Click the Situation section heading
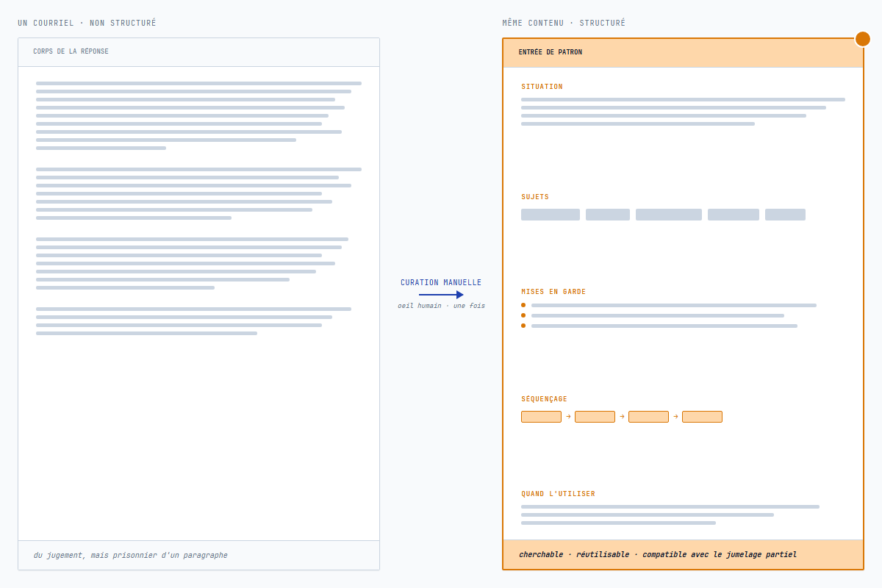Screen dimensions: 882x588 coord(542,87)
